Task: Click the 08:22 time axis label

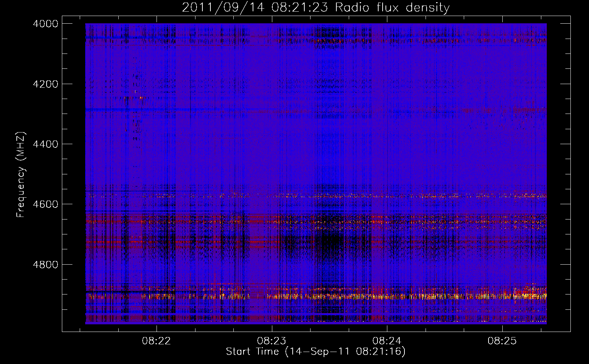Action: click(157, 341)
